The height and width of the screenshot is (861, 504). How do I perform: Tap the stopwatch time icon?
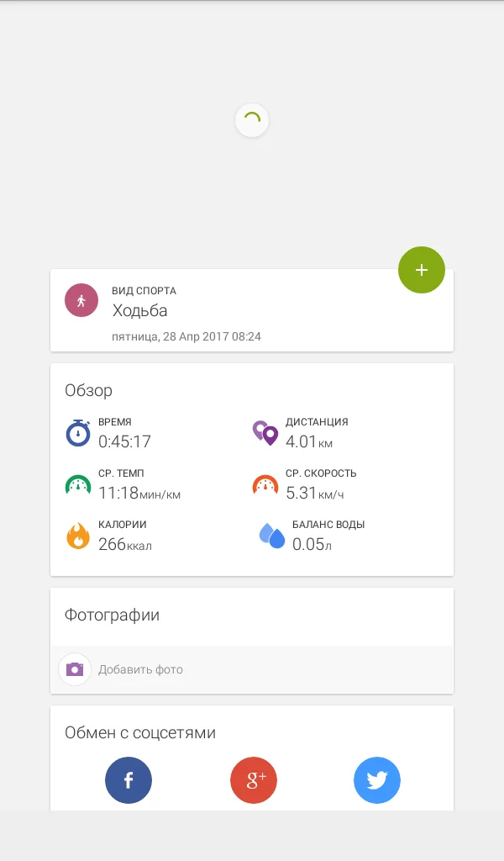[x=78, y=433]
